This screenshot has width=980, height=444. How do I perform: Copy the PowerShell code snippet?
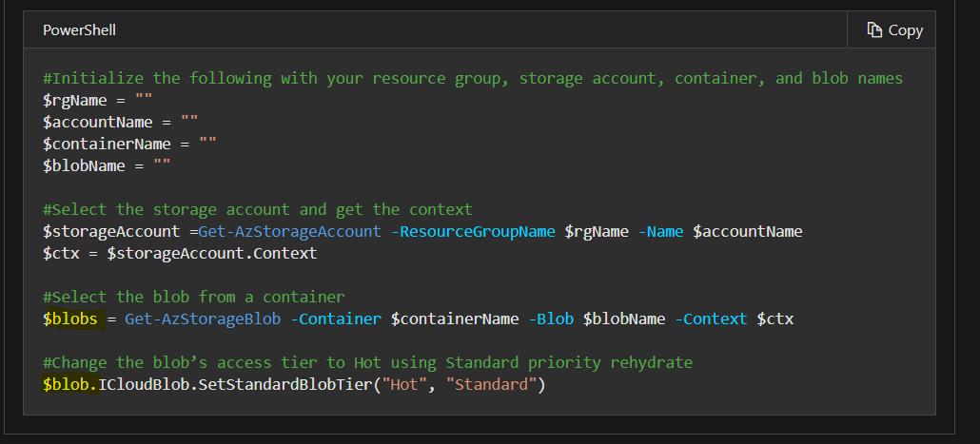point(894,30)
